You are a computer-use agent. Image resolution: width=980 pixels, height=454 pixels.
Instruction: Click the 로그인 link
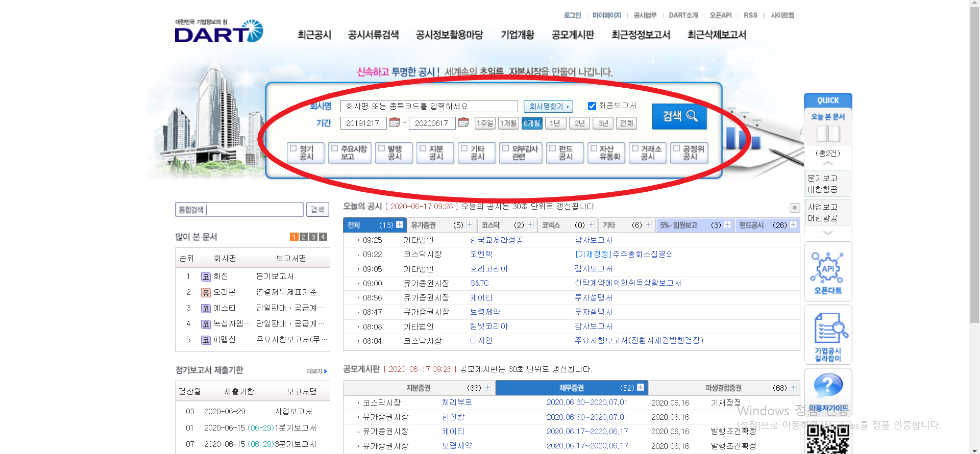tap(572, 15)
